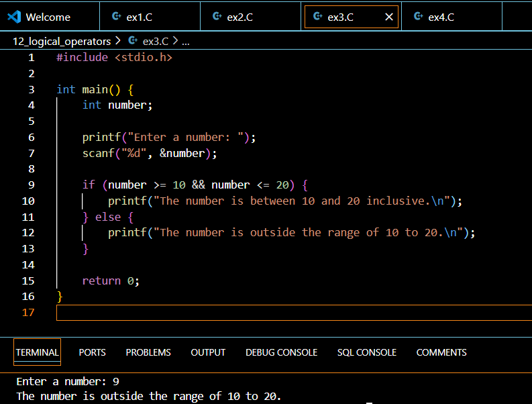
Task: Switch to the ex2.C editor tab
Action: point(240,17)
